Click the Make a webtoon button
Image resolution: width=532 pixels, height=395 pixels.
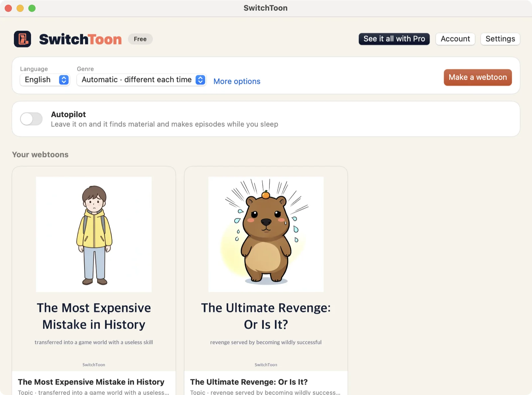(478, 77)
